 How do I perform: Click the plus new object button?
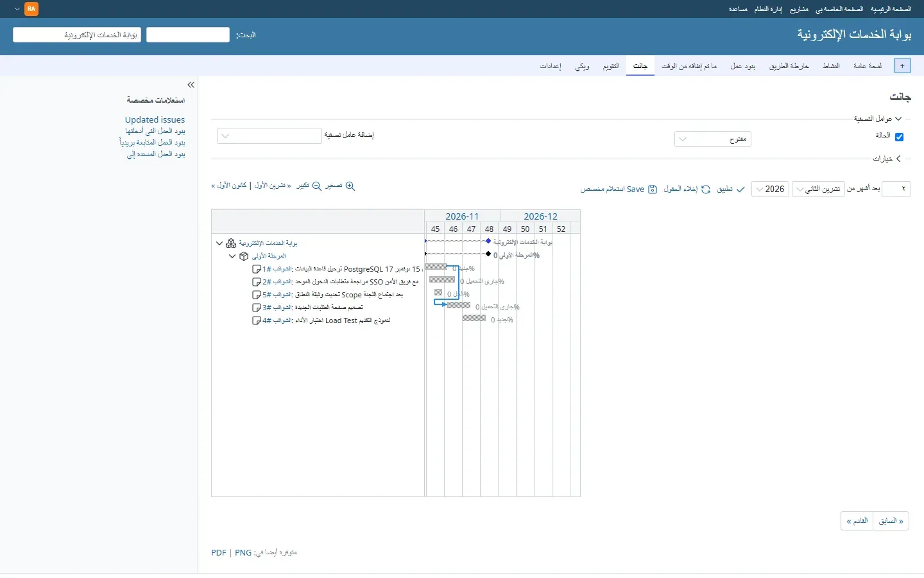point(902,66)
